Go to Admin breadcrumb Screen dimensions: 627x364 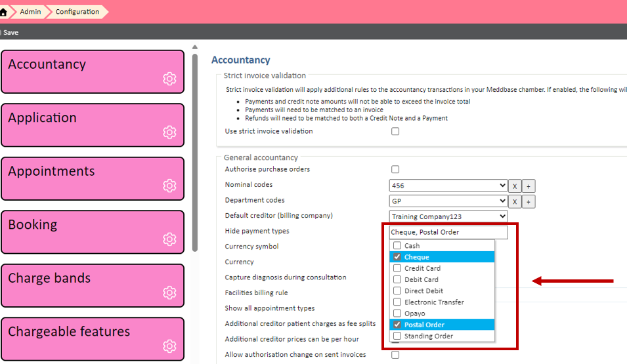[30, 12]
